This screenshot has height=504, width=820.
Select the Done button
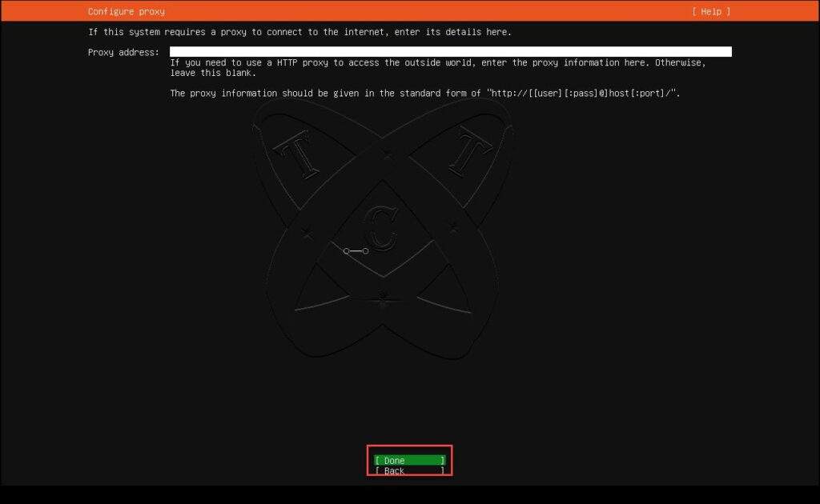click(x=409, y=460)
